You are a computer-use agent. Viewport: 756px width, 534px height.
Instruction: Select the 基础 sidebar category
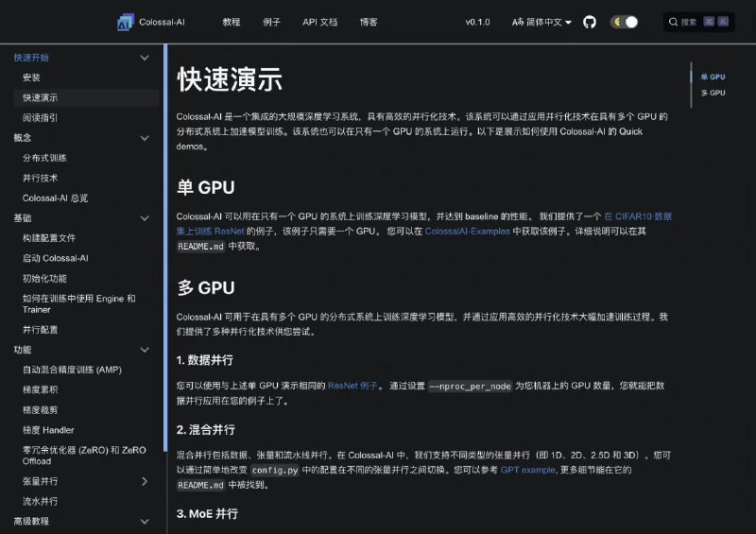(x=22, y=218)
